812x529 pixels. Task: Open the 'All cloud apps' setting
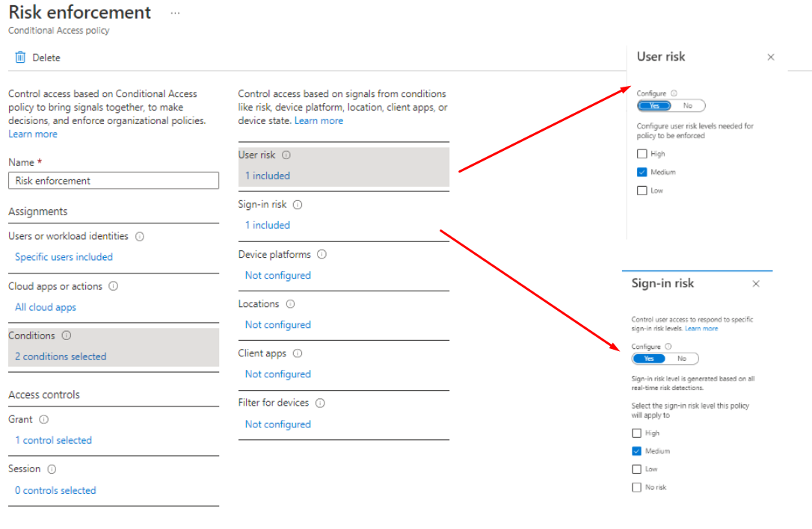point(46,307)
